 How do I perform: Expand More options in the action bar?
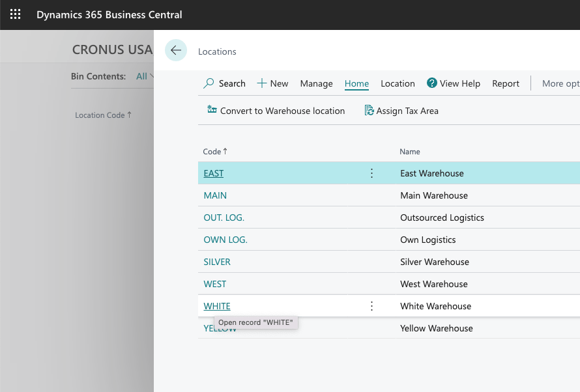click(x=560, y=83)
